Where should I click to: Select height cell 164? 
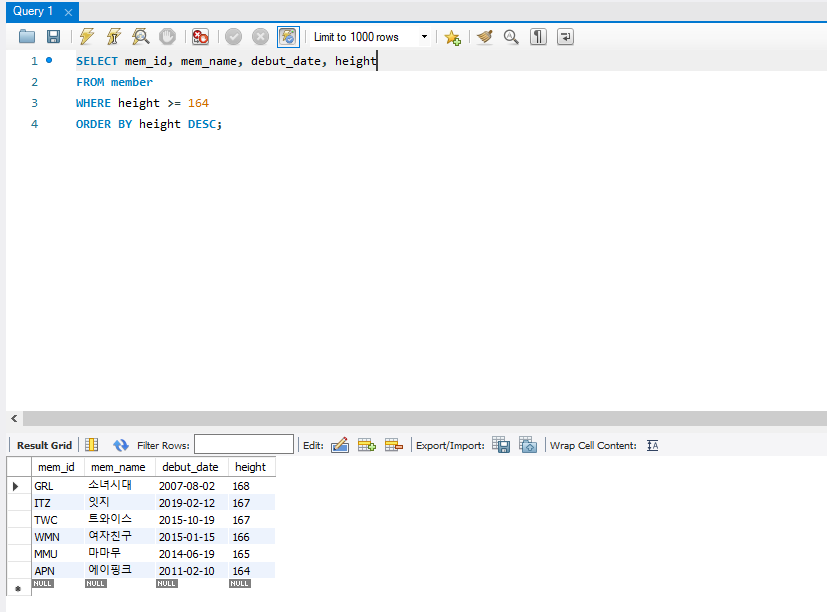[x=252, y=571]
